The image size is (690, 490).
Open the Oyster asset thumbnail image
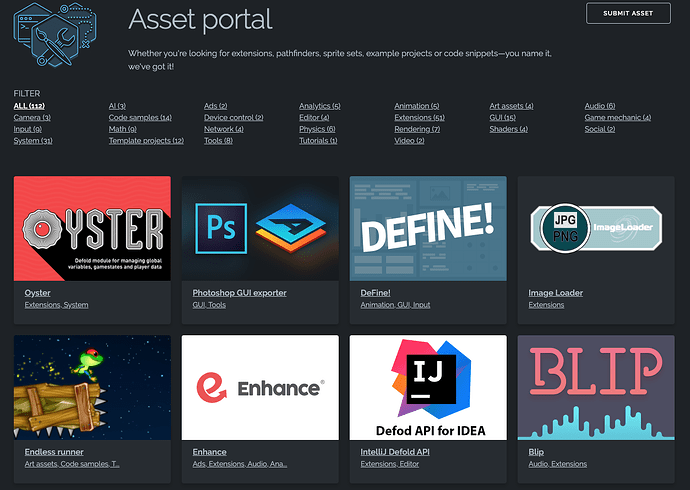[x=93, y=229]
